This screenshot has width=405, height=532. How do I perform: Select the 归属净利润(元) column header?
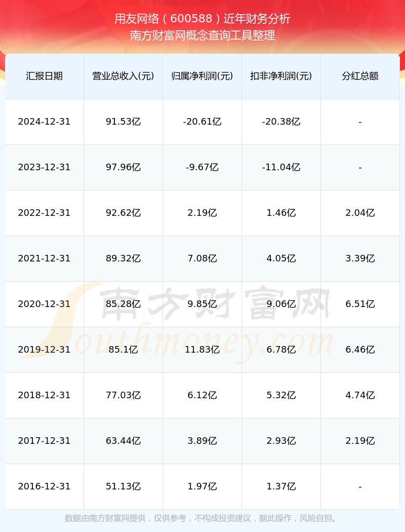point(202,76)
